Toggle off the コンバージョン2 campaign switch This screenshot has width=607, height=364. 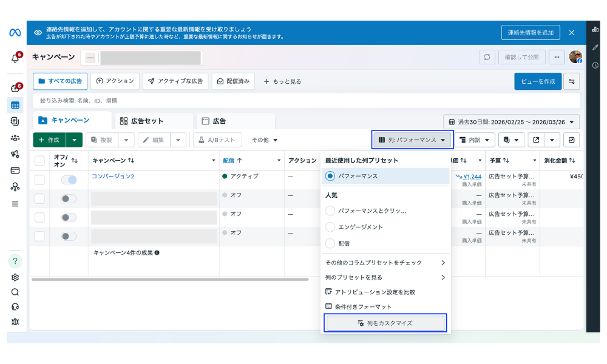pos(69,180)
